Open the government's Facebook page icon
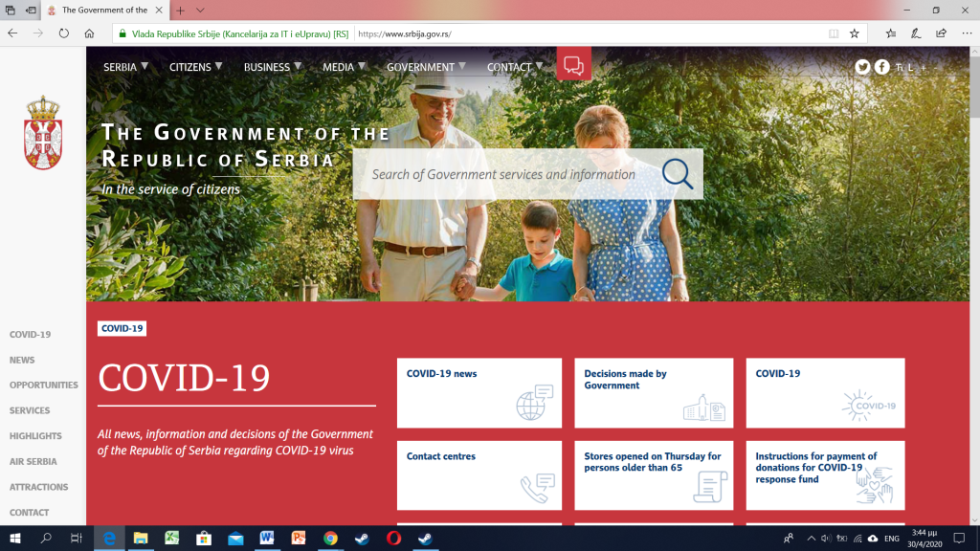This screenshot has height=551, width=980. [881, 67]
